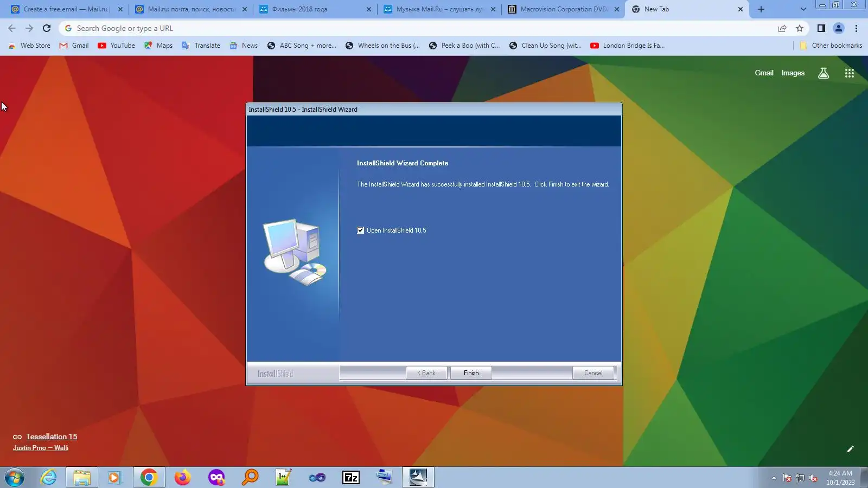
Task: Cancel the InstallShield Wizard
Action: tap(593, 373)
